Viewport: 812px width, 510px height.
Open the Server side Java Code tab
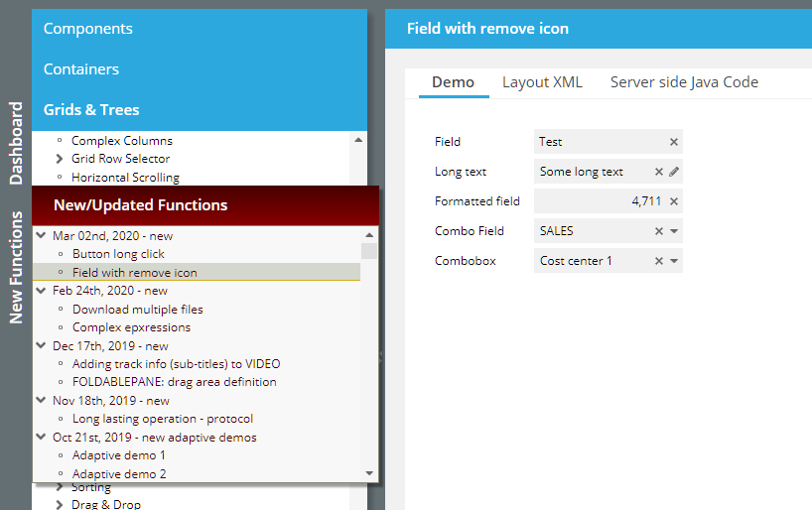pyautogui.click(x=684, y=82)
